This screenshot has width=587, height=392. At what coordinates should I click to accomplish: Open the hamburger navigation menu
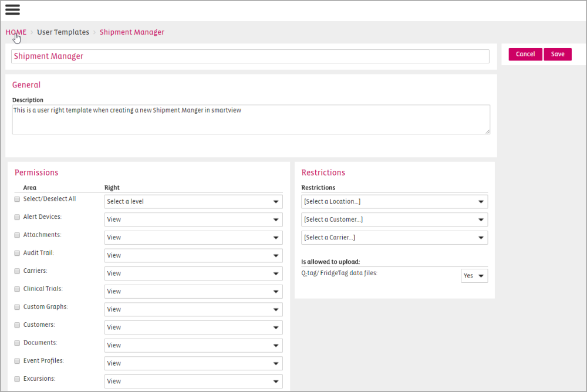tap(12, 9)
